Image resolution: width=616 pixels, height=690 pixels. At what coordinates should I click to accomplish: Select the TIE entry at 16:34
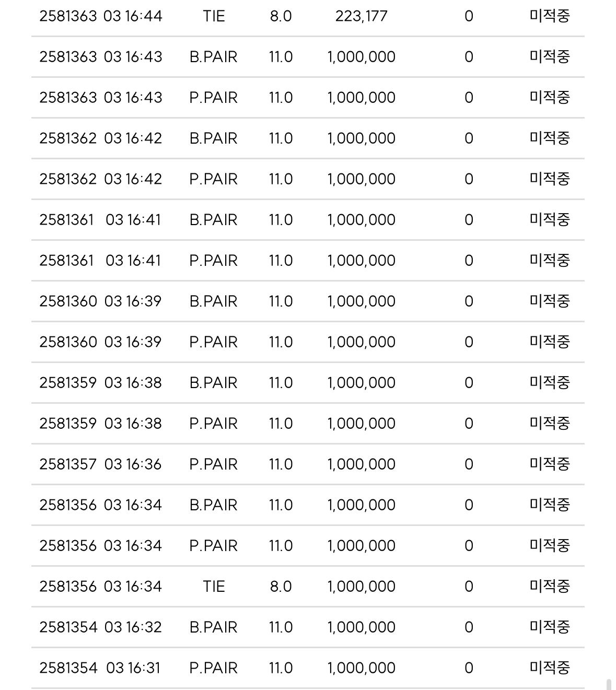point(214,587)
